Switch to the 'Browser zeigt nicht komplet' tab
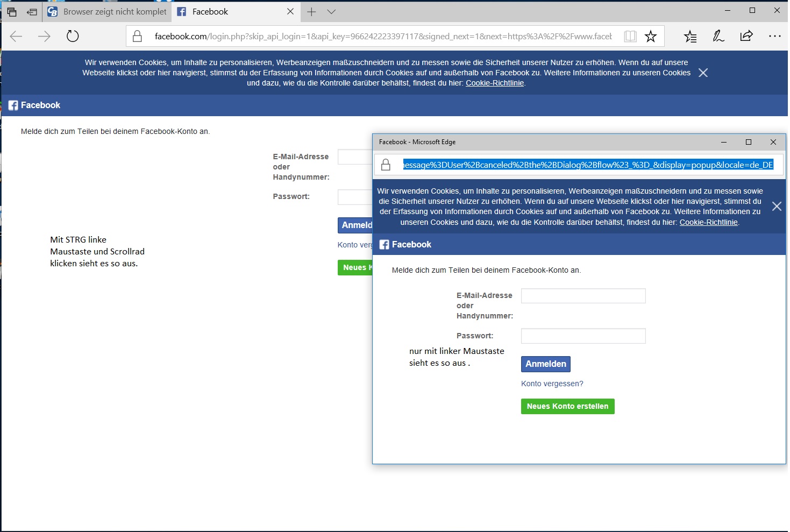Viewport: 790px width, 532px height. coord(108,11)
